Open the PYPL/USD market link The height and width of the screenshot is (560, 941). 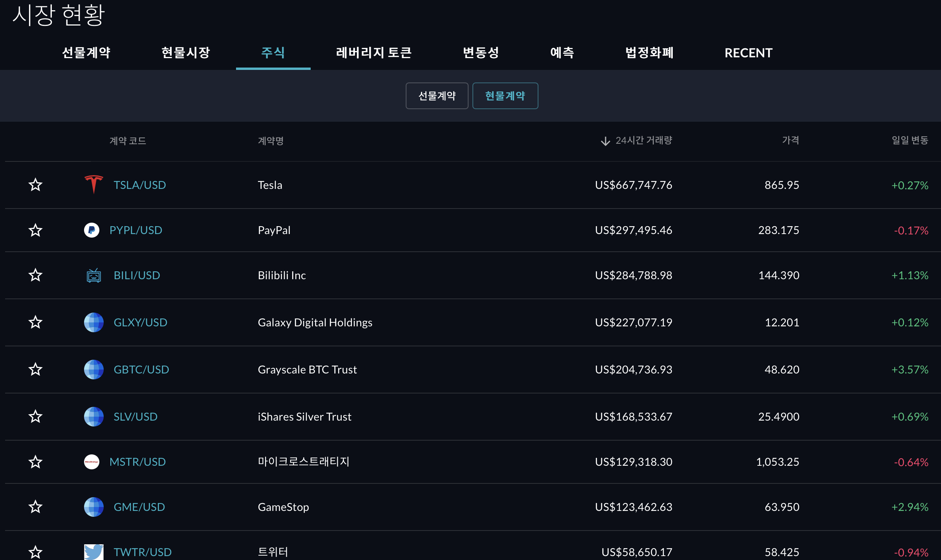pos(135,230)
